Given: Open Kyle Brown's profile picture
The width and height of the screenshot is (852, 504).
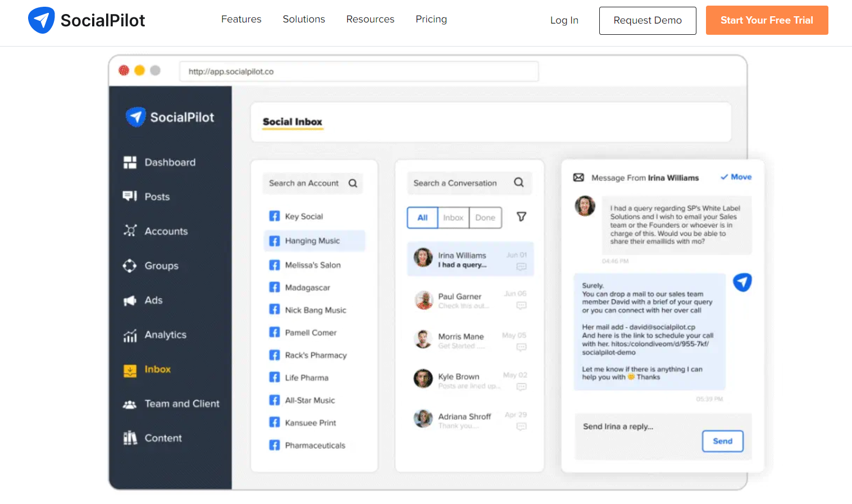Looking at the screenshot, I should point(423,379).
